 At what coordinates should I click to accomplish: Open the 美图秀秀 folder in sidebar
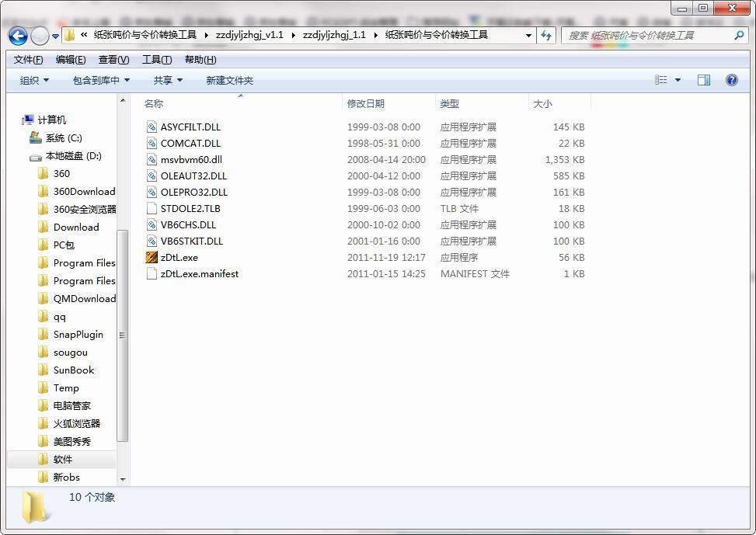(71, 441)
